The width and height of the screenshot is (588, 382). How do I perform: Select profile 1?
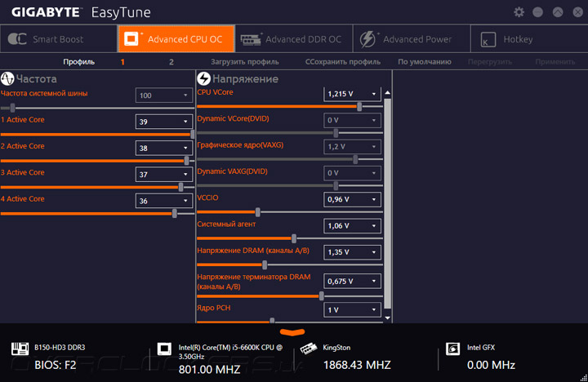click(122, 62)
